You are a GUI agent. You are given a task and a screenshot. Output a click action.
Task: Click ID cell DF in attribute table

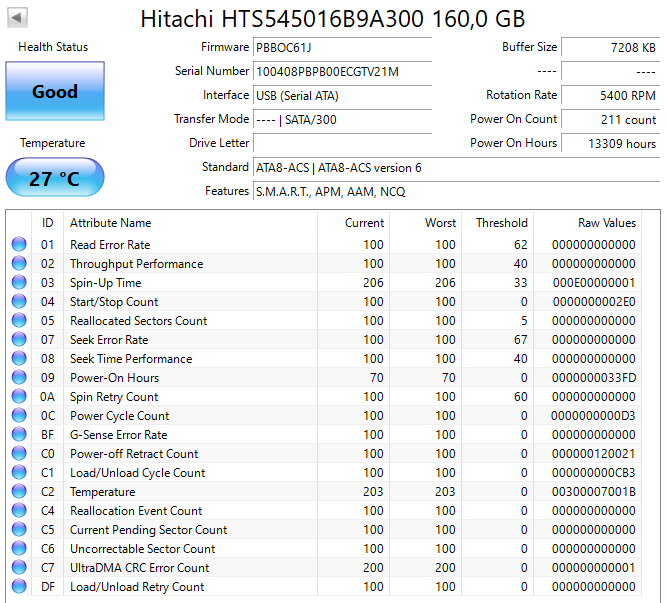[48, 586]
